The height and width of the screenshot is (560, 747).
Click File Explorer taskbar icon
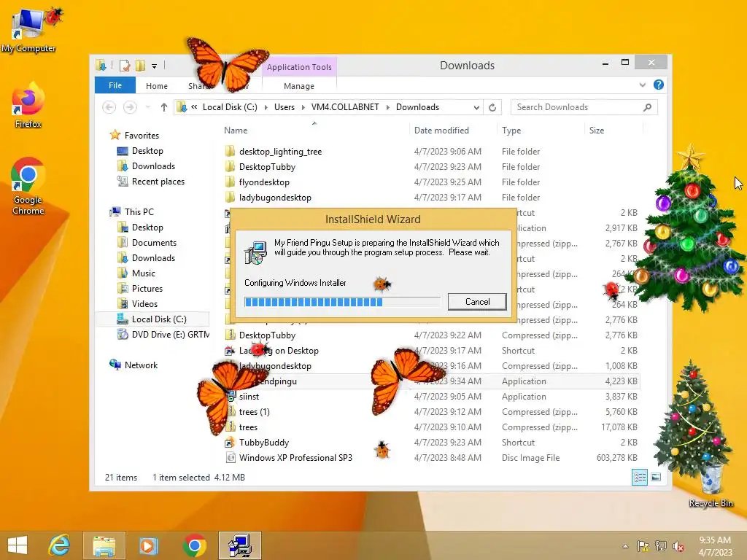pos(104,545)
